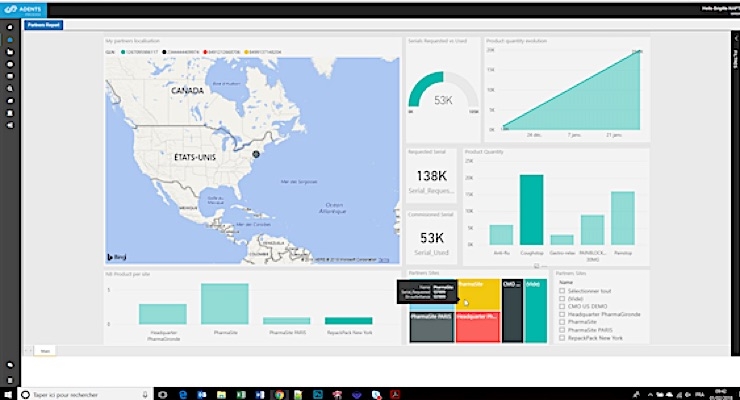Click the Windows Start button
Viewport: 740px width, 400px height.
tap(10, 393)
